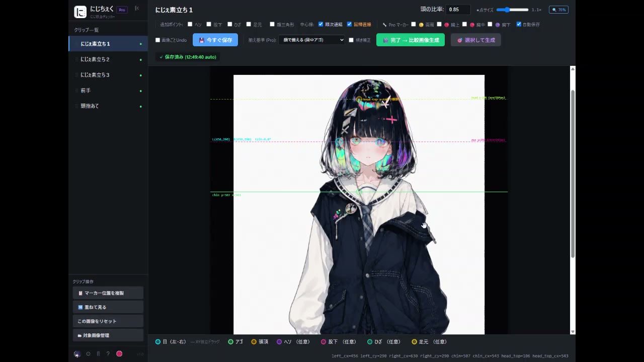Click the canvas scrollbar down arrow

(573, 331)
